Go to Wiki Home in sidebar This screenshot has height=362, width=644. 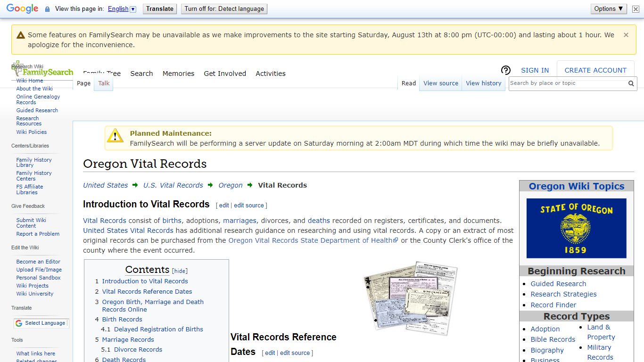click(x=30, y=81)
